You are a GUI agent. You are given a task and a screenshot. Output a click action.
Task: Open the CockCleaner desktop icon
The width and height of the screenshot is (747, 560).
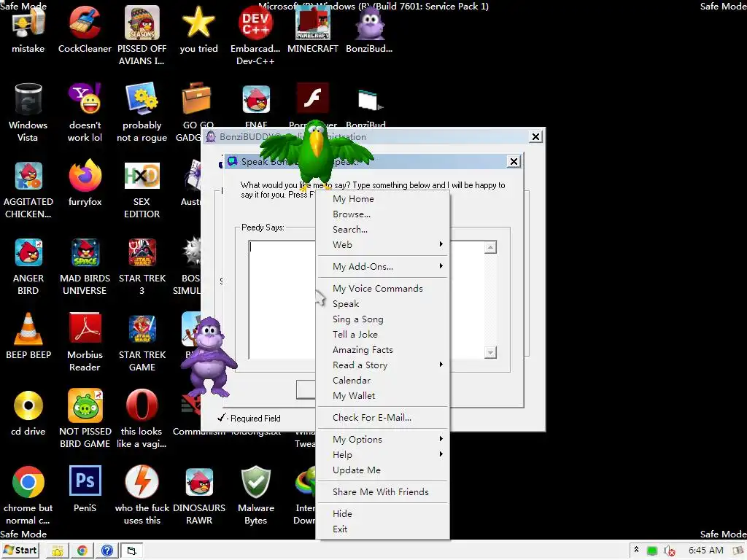(85, 29)
